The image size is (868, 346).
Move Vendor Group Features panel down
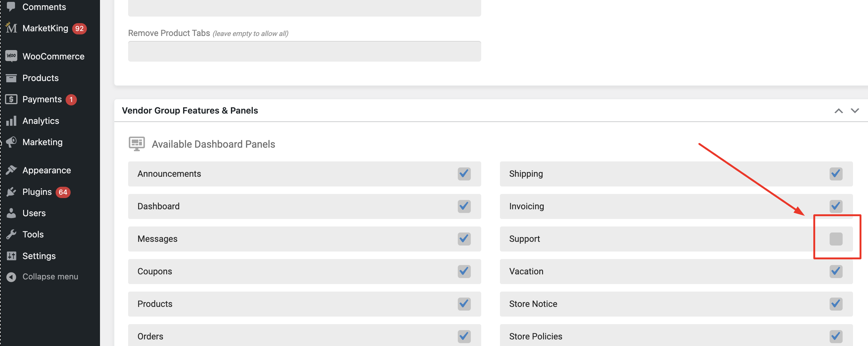click(x=855, y=111)
